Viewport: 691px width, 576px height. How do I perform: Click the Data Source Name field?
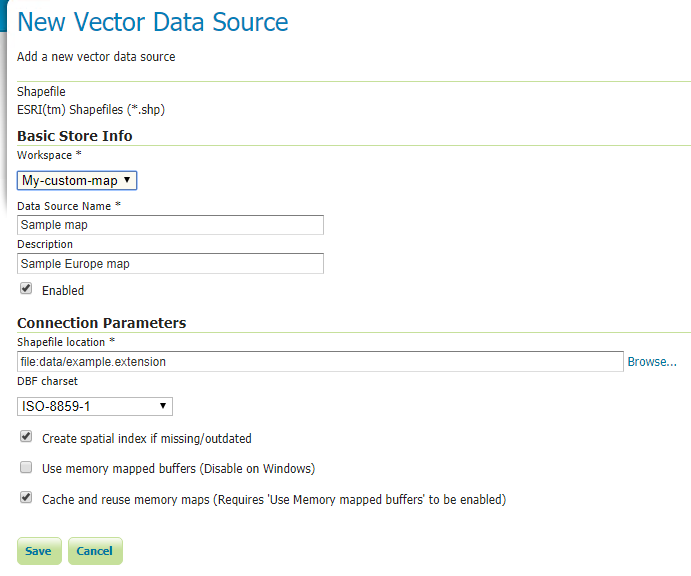[x=170, y=225]
